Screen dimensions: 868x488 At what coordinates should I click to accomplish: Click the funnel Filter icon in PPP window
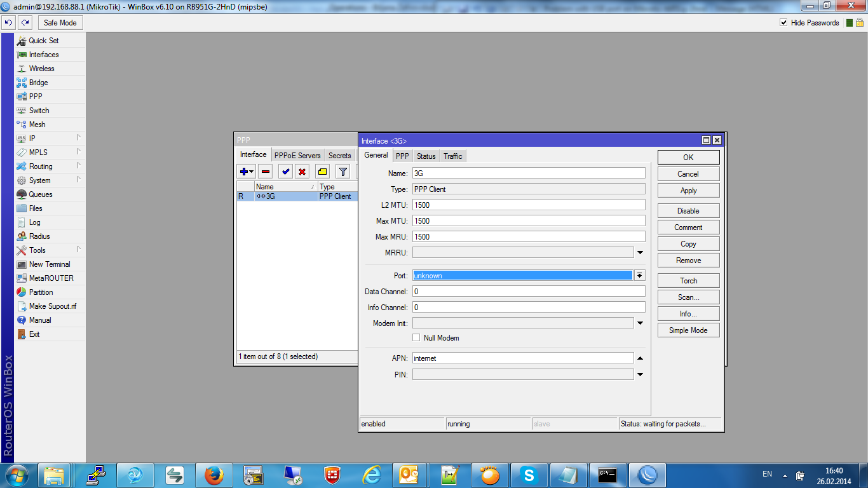click(342, 172)
